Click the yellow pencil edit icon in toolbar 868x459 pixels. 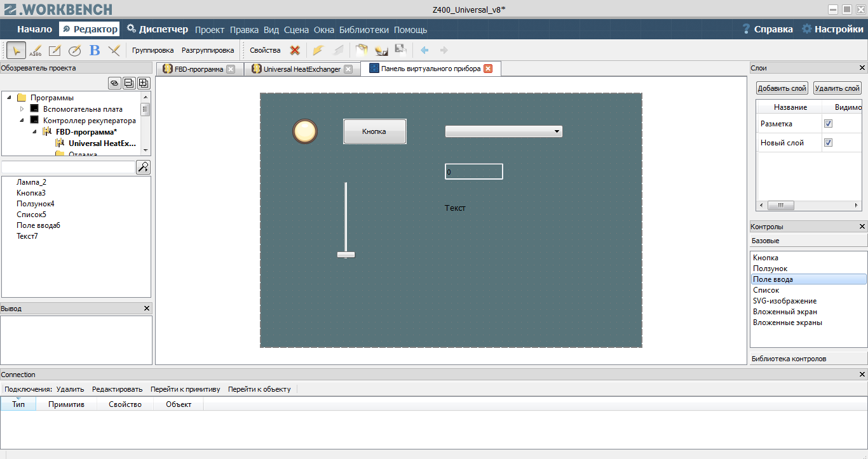pyautogui.click(x=318, y=50)
